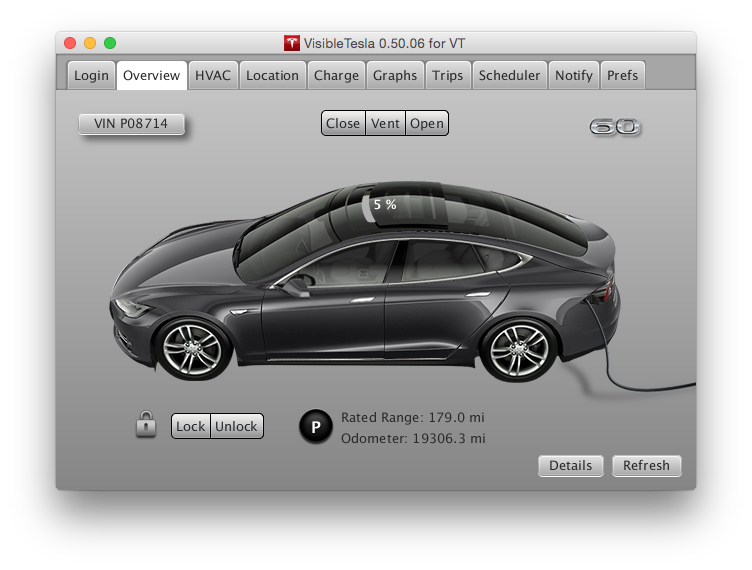Set sunroof to Vent
Screen dimensions: 752x570
[x=385, y=123]
